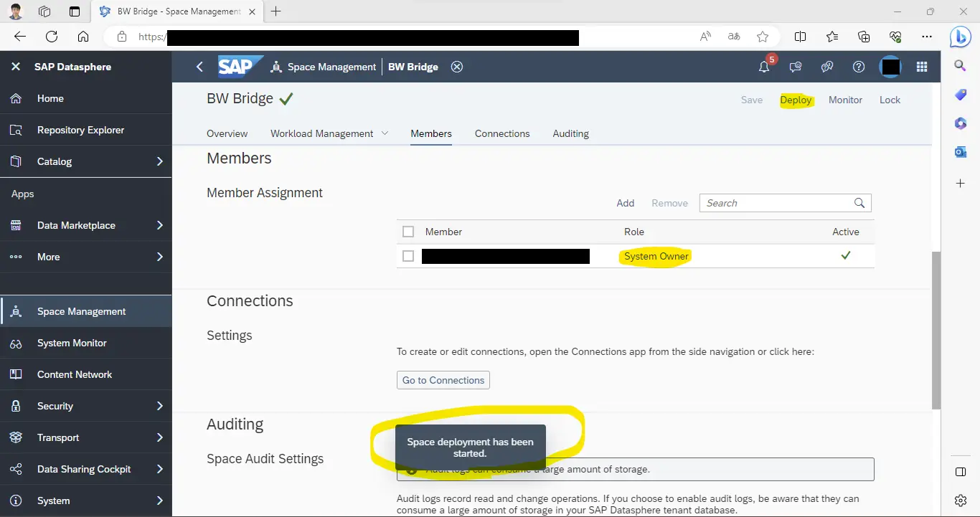Click the search magnifier in member search

859,203
